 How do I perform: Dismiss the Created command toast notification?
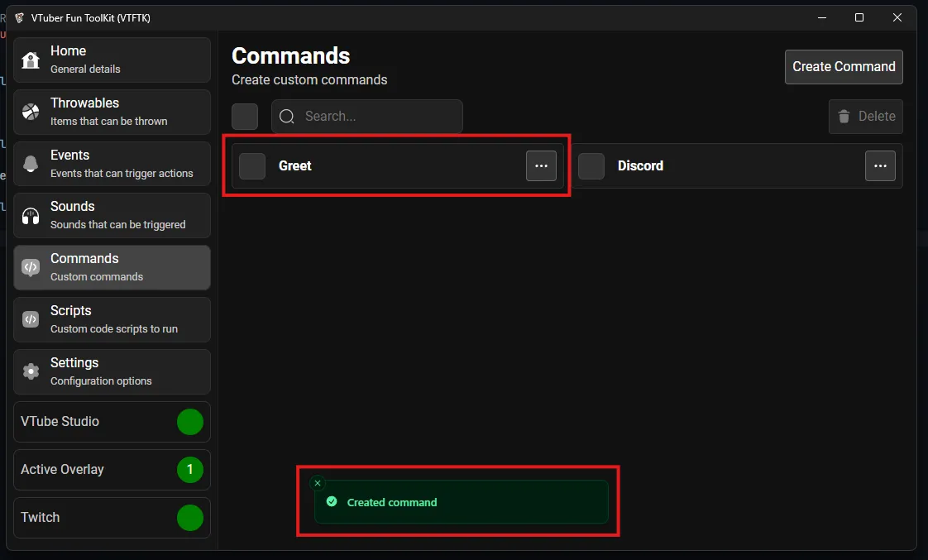pos(318,483)
